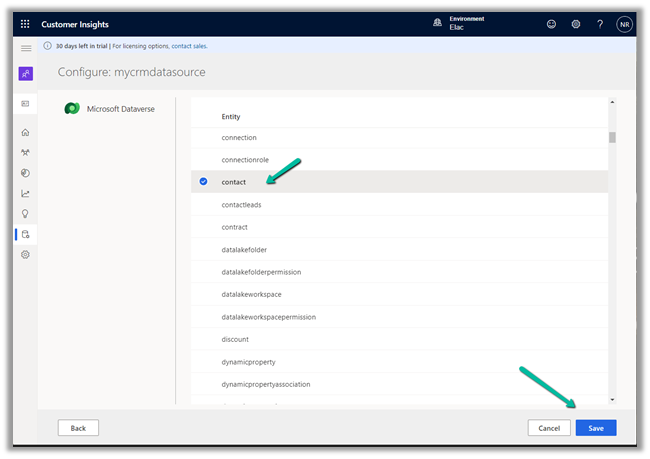650x459 pixels.
Task: Open settings gear in top bar
Action: coord(575,24)
